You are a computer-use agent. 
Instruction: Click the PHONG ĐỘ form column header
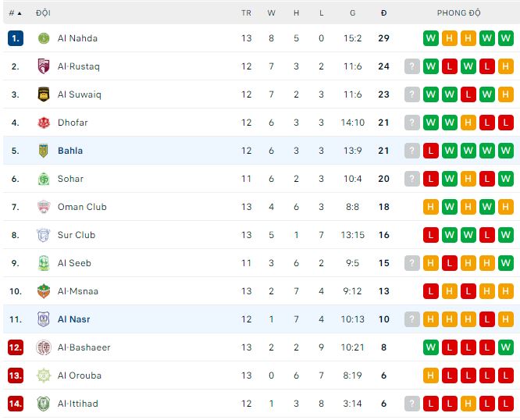coord(459,13)
